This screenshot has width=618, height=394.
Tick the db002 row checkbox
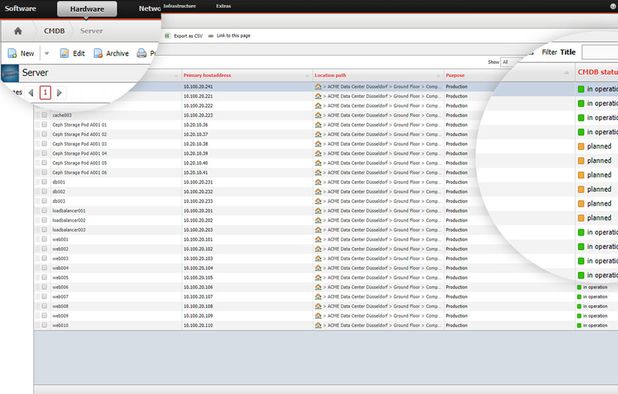44,191
